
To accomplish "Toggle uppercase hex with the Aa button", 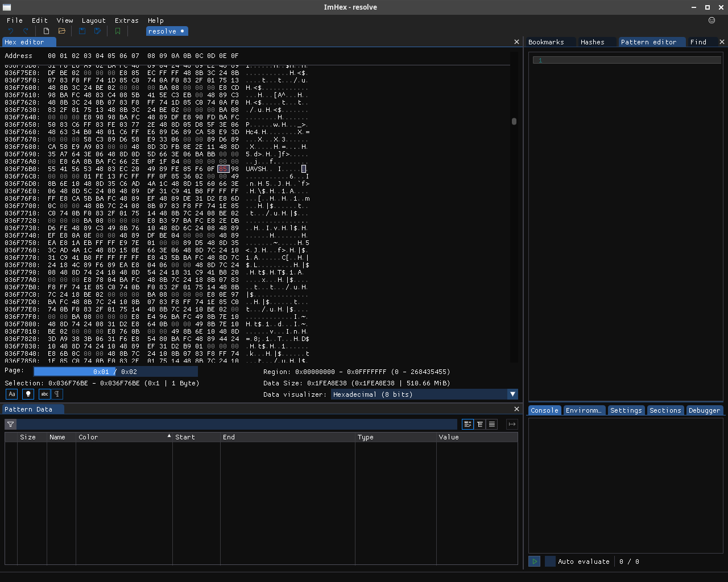I will point(11,394).
